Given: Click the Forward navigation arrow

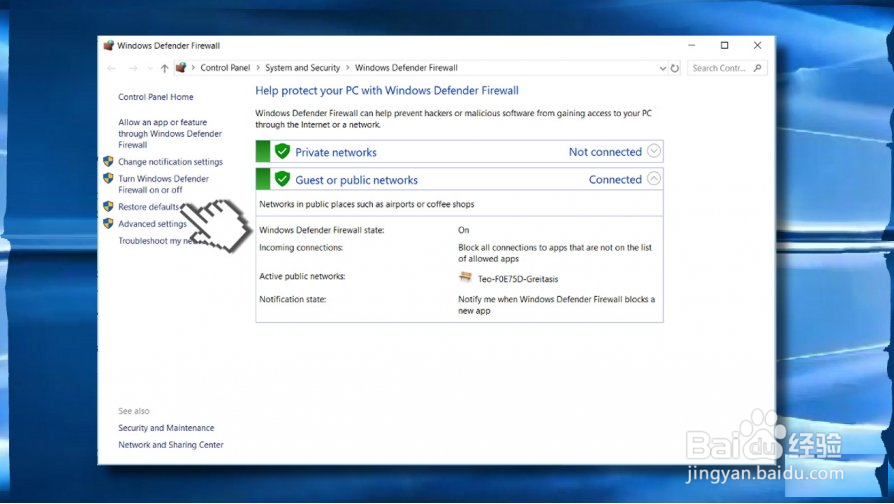Looking at the screenshot, I should (x=133, y=68).
